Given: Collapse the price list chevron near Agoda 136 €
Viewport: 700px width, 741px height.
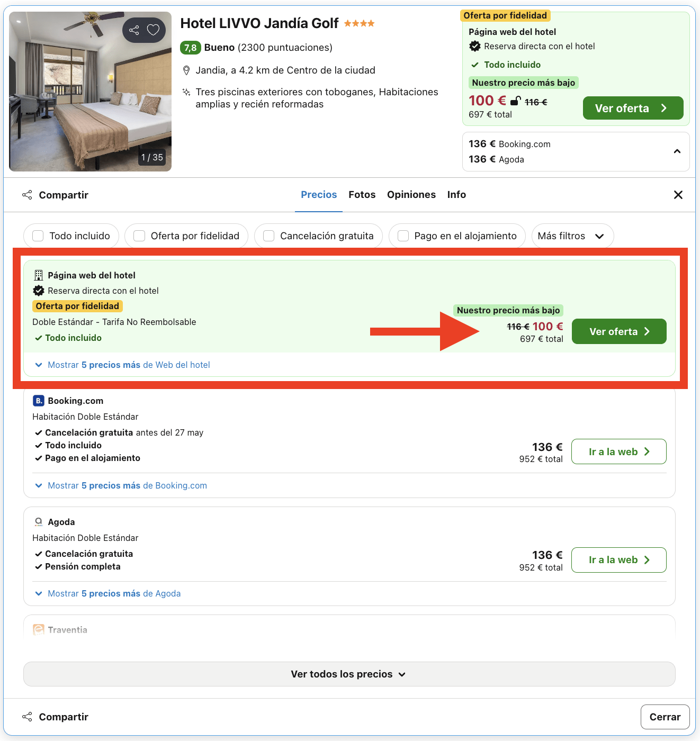Looking at the screenshot, I should tap(677, 151).
